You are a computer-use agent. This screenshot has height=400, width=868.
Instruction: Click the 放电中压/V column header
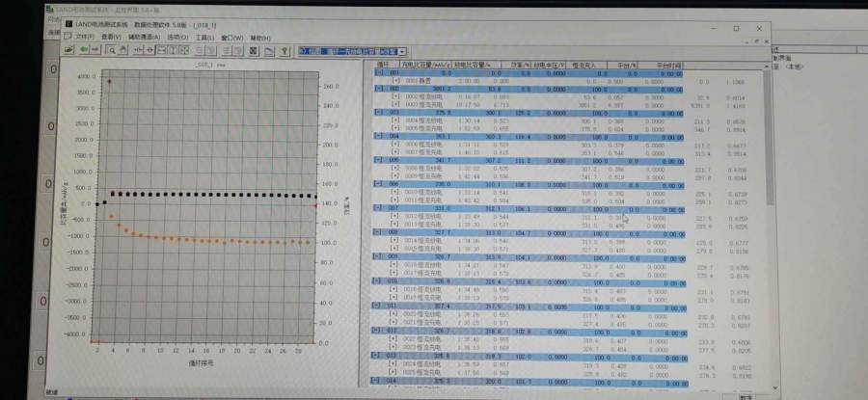tap(550, 65)
